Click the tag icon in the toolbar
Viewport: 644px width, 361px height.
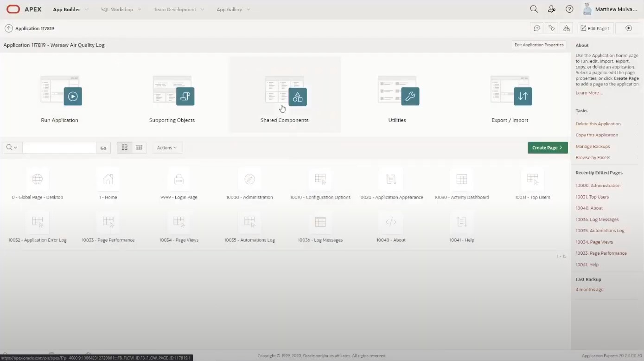tap(552, 28)
